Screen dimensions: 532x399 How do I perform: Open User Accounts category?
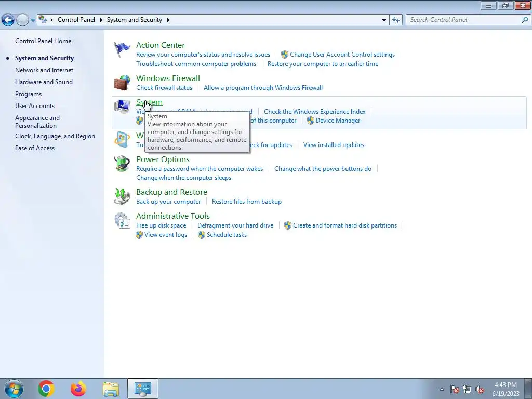tap(35, 106)
